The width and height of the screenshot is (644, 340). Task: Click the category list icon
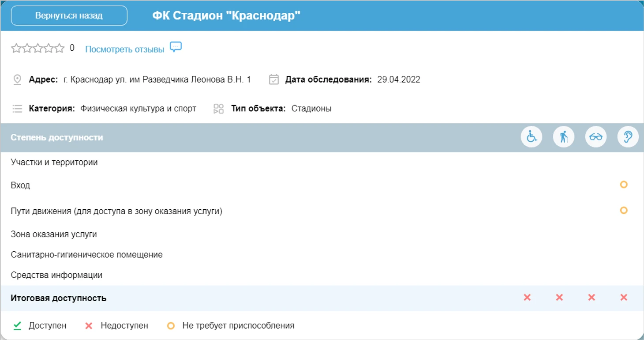(x=17, y=109)
